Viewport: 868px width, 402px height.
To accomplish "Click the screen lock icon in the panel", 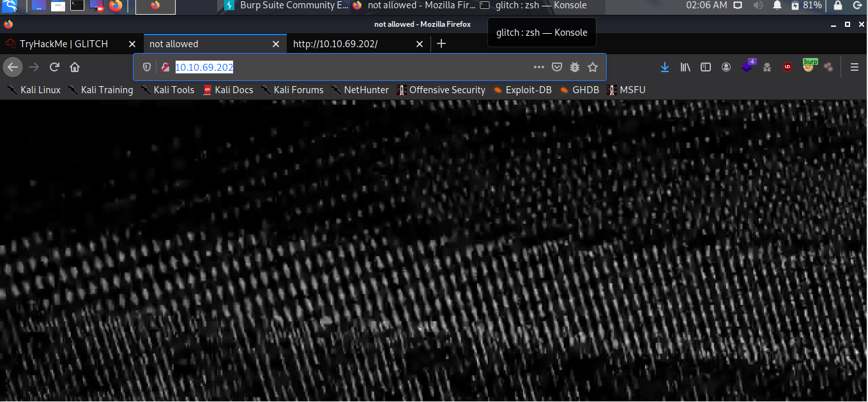I will [837, 5].
